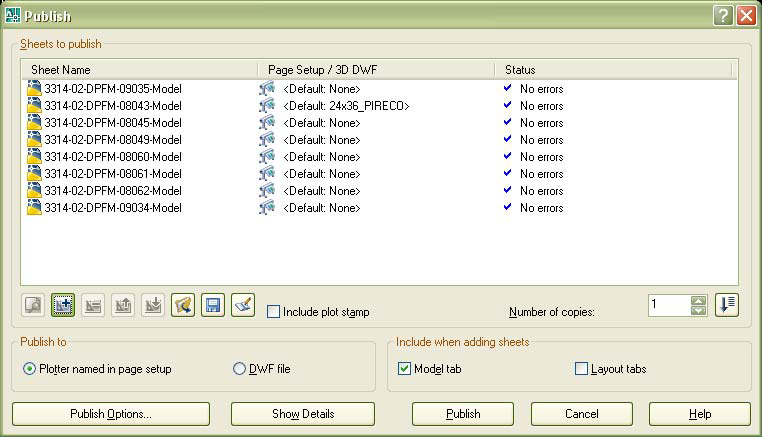Click the Add Sheets icon button

pyautogui.click(x=63, y=305)
